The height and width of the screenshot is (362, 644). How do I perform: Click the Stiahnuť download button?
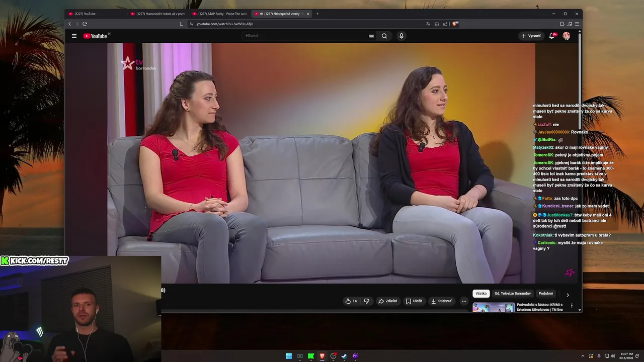pos(441,301)
